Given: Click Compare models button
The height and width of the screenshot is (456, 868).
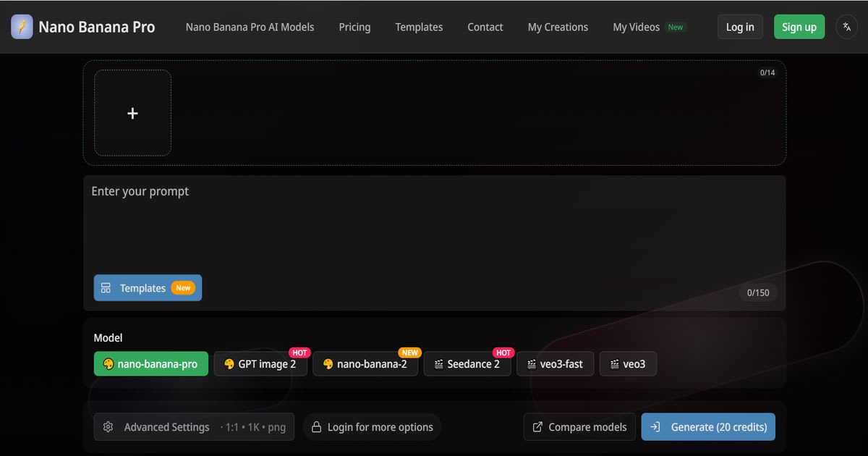Looking at the screenshot, I should 579,427.
